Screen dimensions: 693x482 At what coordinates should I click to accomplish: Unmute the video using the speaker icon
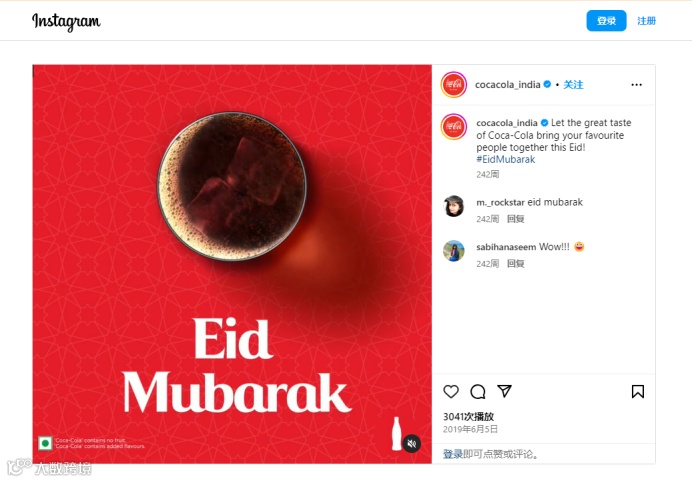412,444
